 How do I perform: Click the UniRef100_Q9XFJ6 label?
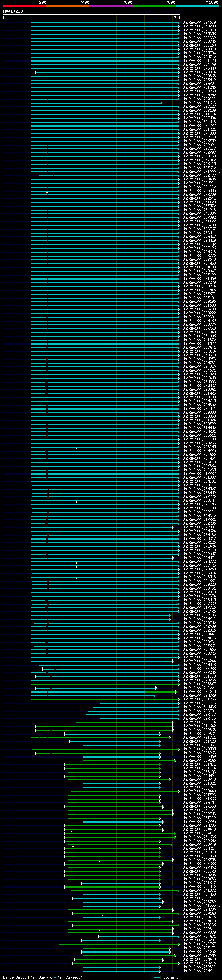click(199, 703)
